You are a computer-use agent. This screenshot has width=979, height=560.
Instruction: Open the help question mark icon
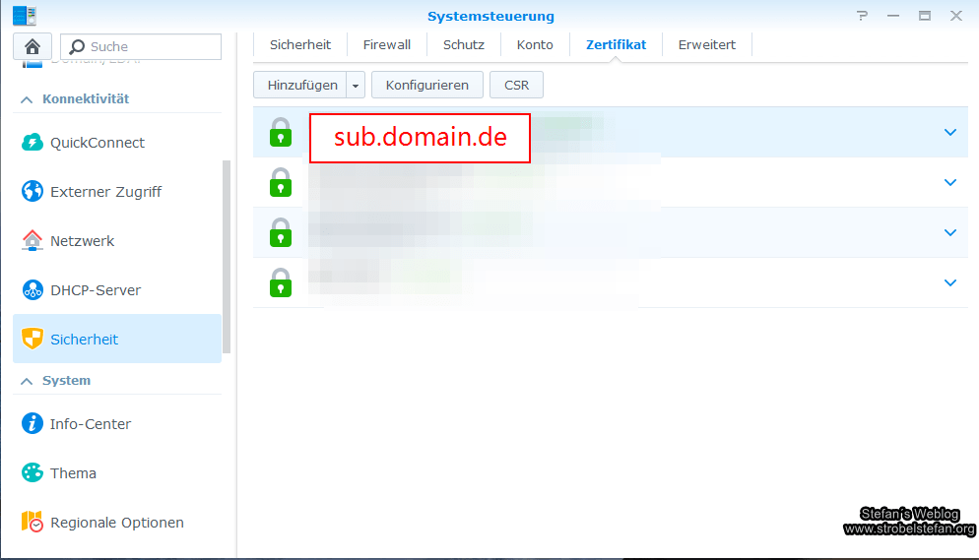click(862, 16)
